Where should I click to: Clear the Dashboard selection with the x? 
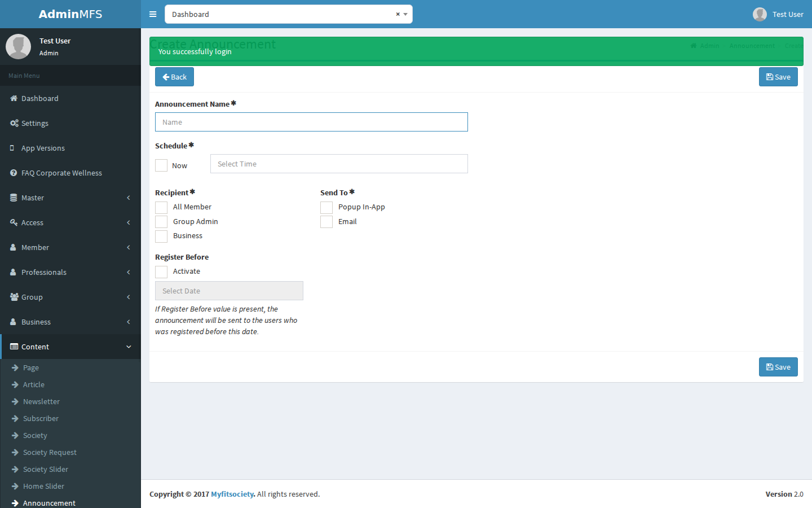click(398, 14)
